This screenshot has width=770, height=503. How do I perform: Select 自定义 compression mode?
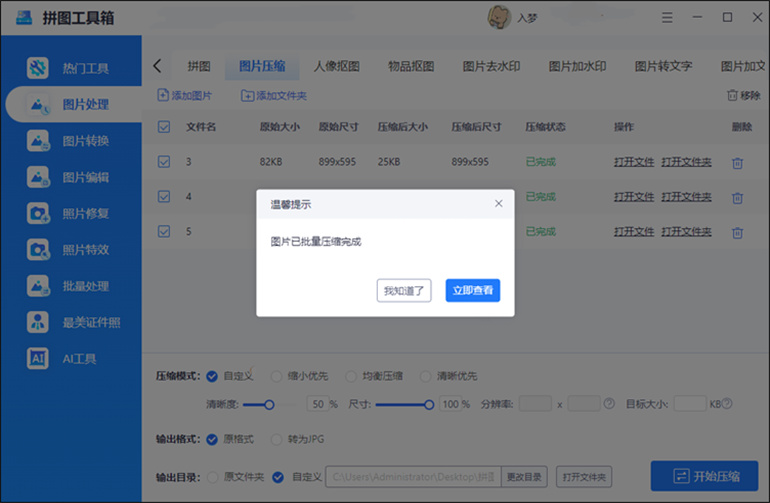coord(212,376)
